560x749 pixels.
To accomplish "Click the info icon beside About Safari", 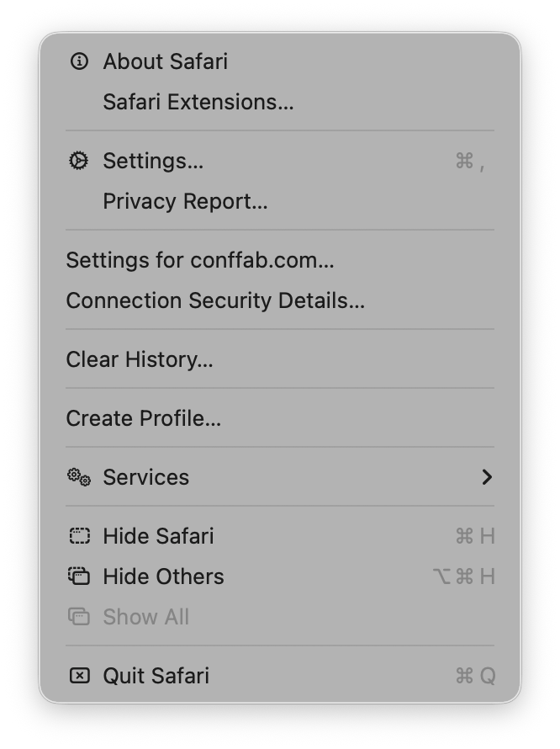I will 79,61.
